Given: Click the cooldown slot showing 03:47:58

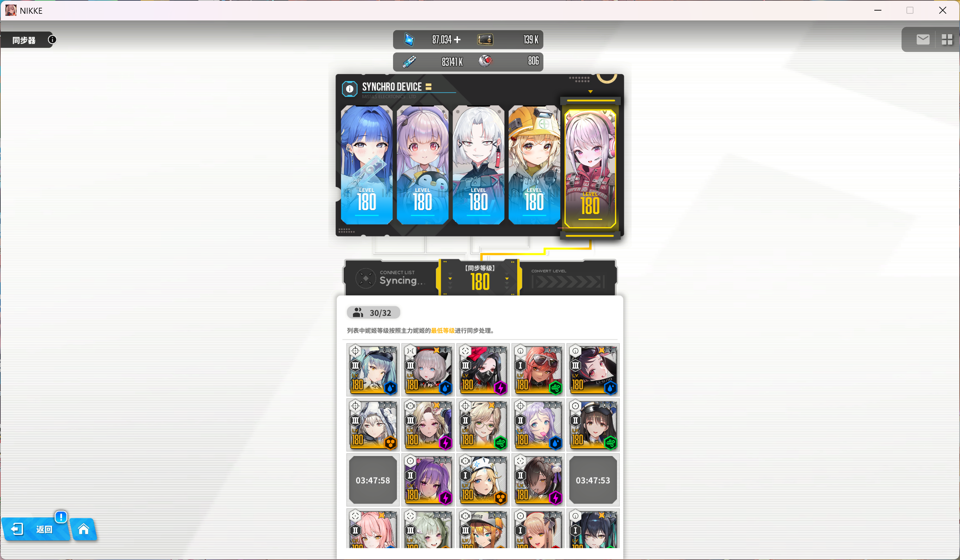Looking at the screenshot, I should 373,480.
